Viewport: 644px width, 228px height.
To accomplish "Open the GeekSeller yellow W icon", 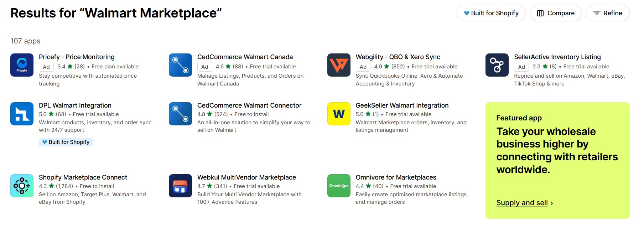I will (339, 114).
